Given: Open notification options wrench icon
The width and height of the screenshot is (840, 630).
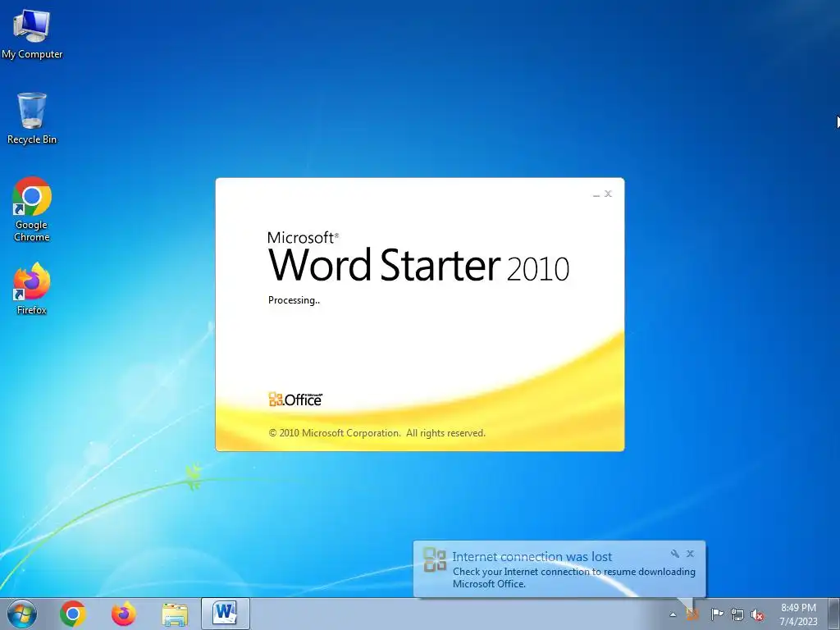Looking at the screenshot, I should [x=675, y=554].
